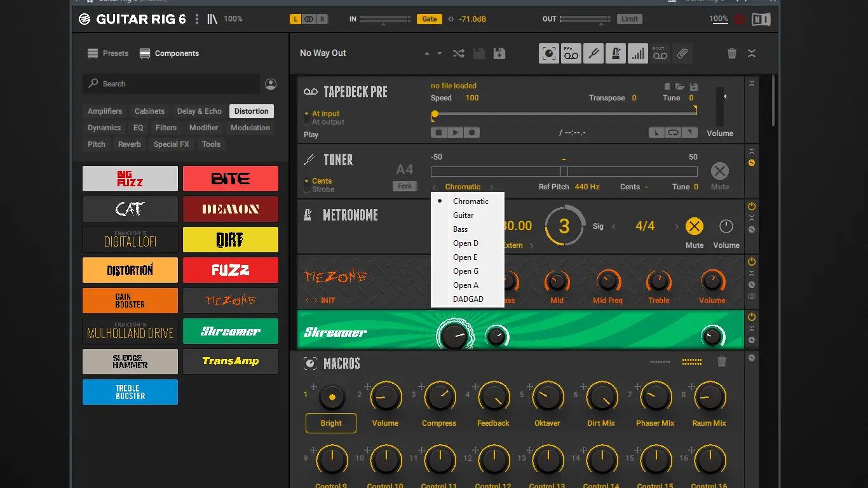This screenshot has height=488, width=868.
Task: Go to the previous preset arrow
Action: click(x=427, y=53)
